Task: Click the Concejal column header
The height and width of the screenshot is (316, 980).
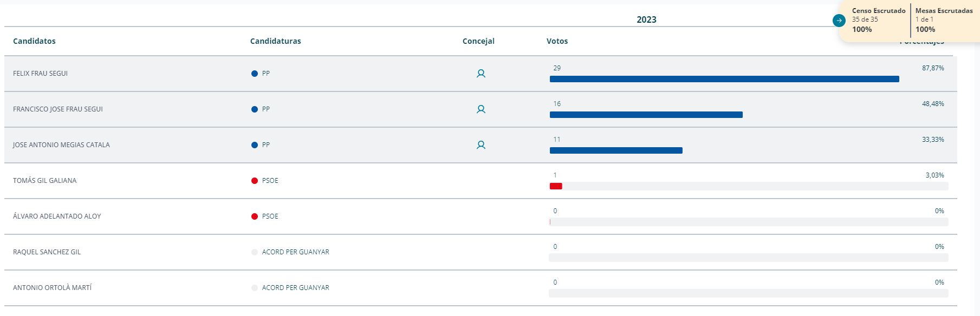Action: pyautogui.click(x=478, y=41)
